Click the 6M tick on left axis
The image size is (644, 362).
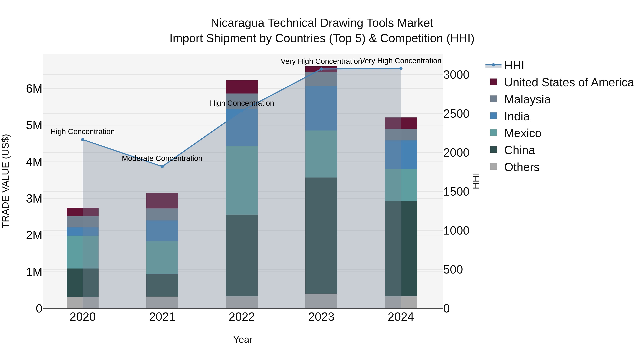point(34,89)
